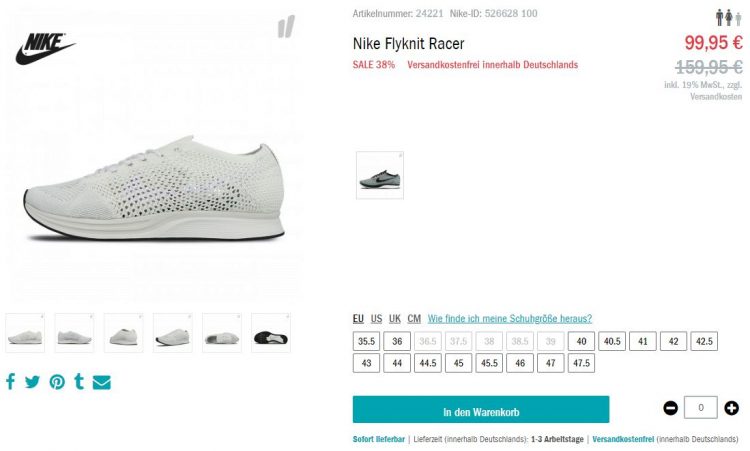Viewport: 750px width, 451px height.
Task: Add shoe with 'In den Warenkorb' button
Action: [481, 410]
